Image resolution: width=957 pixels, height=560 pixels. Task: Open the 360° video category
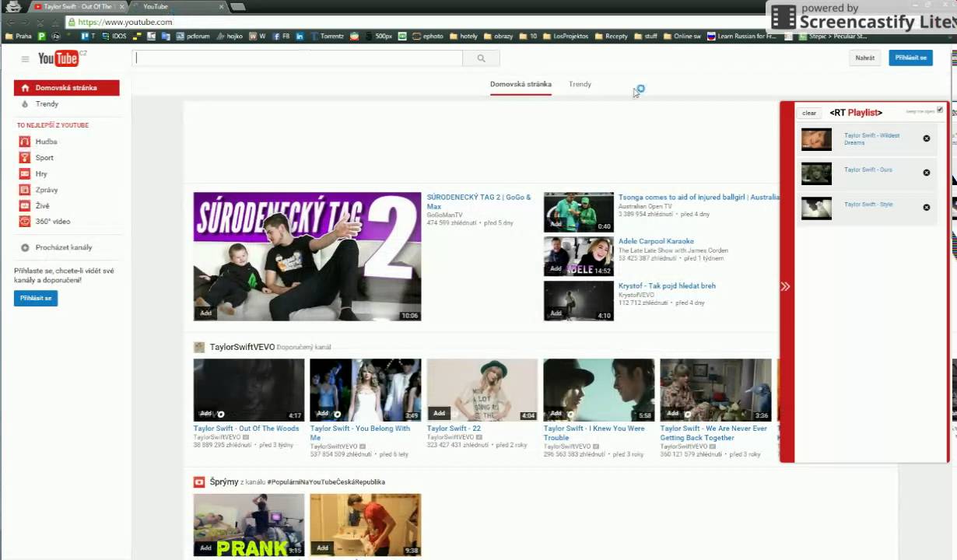53,222
